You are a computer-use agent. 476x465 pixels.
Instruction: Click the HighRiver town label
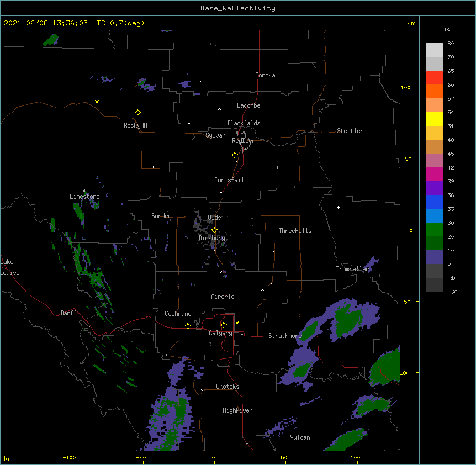click(x=237, y=410)
